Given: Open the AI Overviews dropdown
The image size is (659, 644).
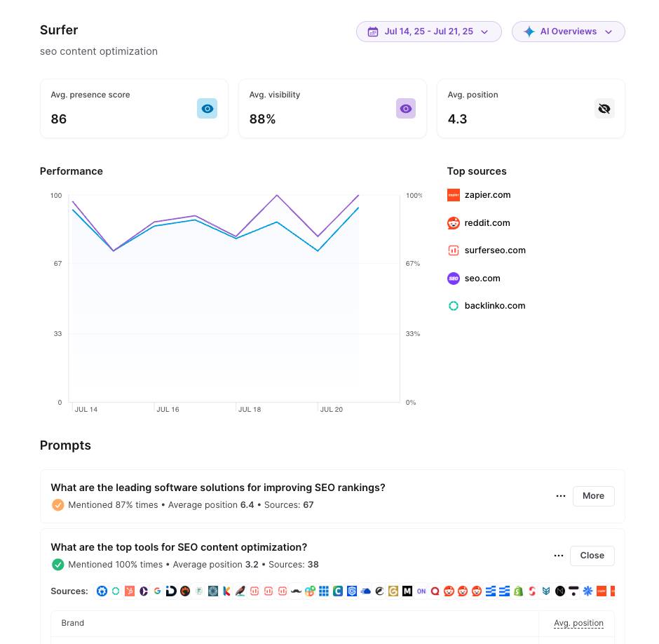Looking at the screenshot, I should coord(569,32).
